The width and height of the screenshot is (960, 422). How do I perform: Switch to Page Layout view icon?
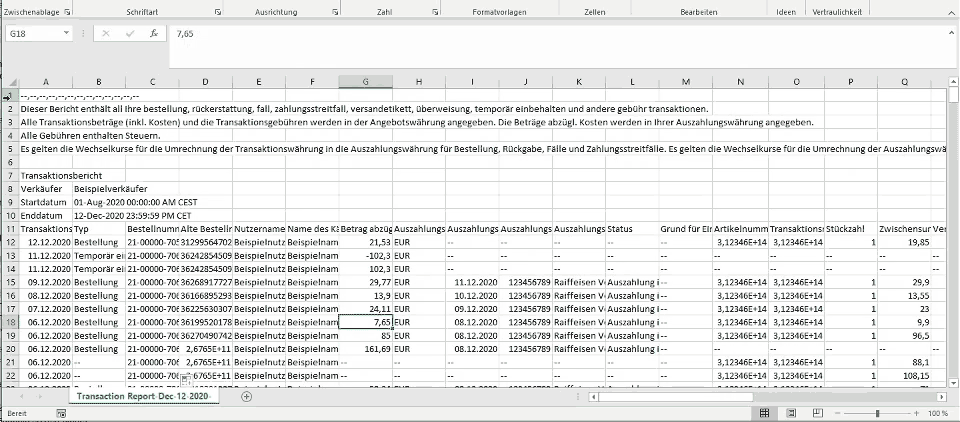tap(790, 413)
